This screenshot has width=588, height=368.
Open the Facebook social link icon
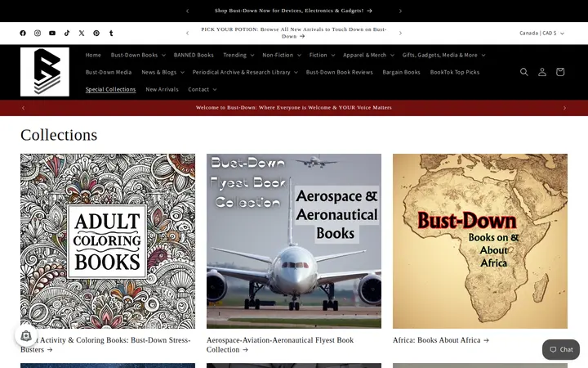pos(23,33)
